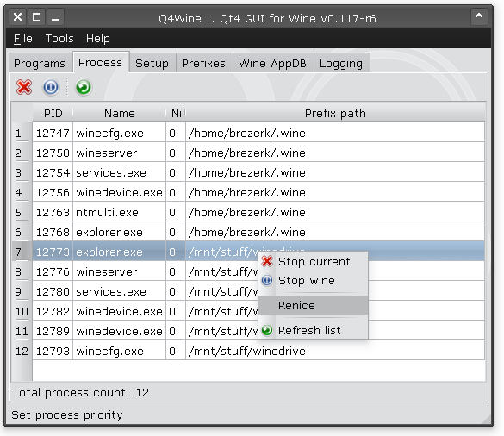504x436 pixels.
Task: Click winedevice.exe in row 4
Action: (119, 192)
